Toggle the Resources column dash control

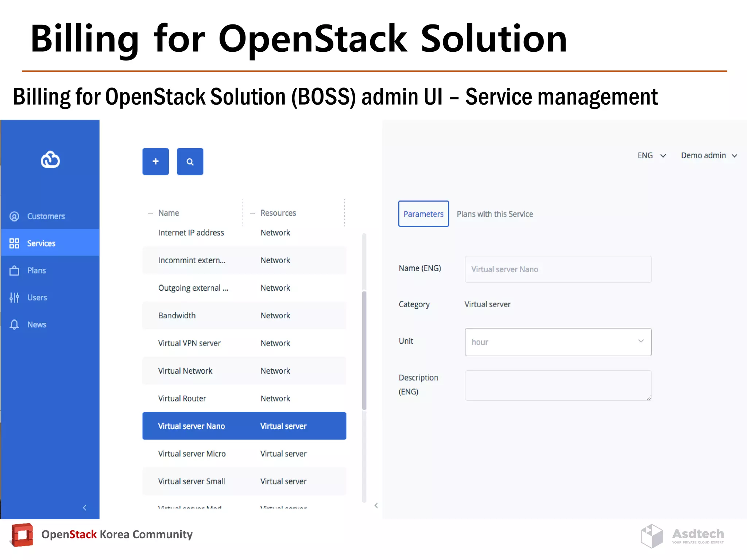tap(252, 213)
